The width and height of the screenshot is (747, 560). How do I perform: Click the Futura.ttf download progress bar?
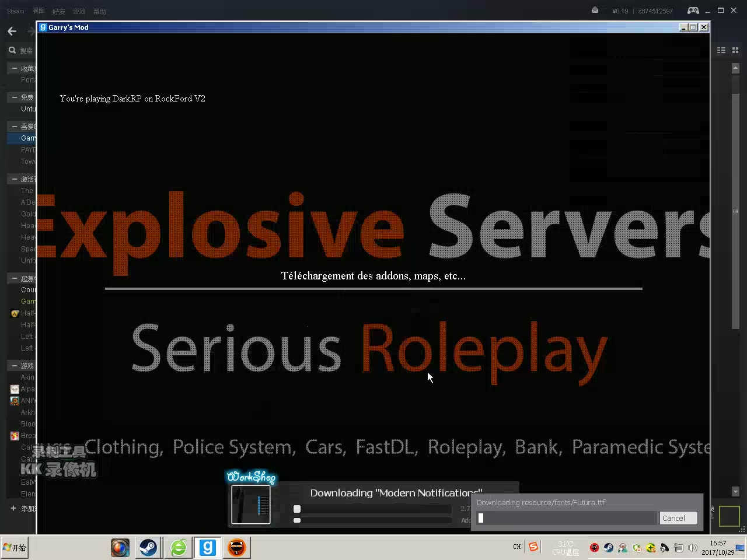pos(567,518)
